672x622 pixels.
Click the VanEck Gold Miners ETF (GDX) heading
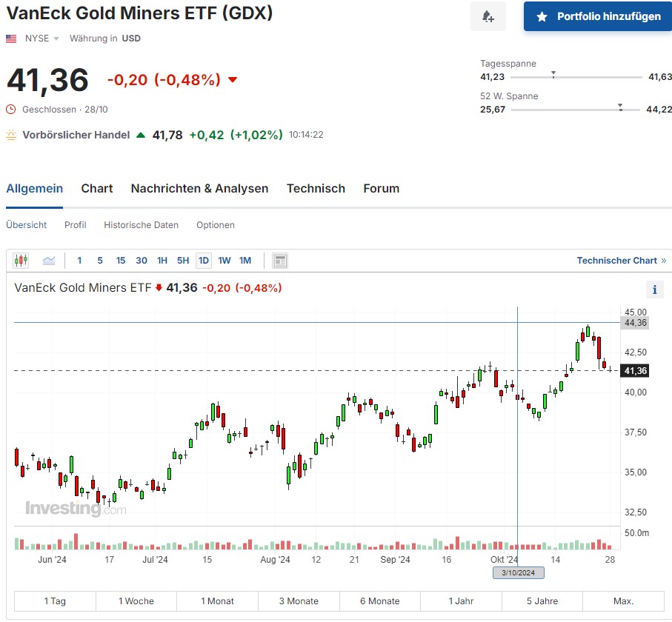pyautogui.click(x=140, y=13)
